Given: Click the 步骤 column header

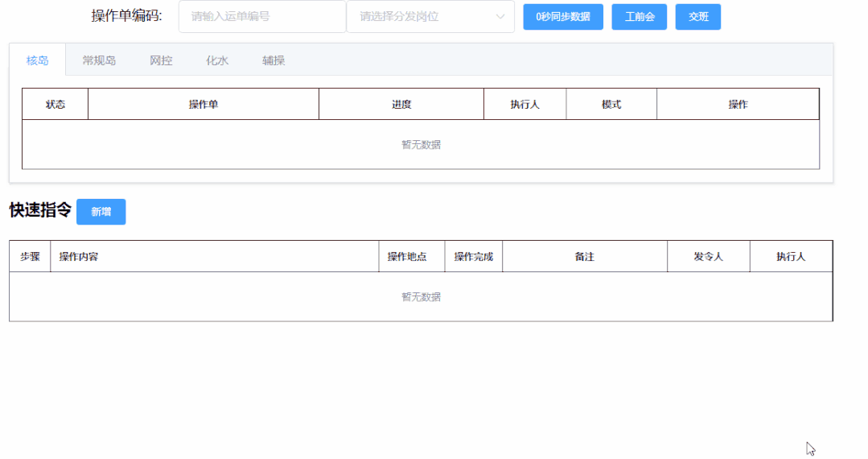Looking at the screenshot, I should pos(30,257).
